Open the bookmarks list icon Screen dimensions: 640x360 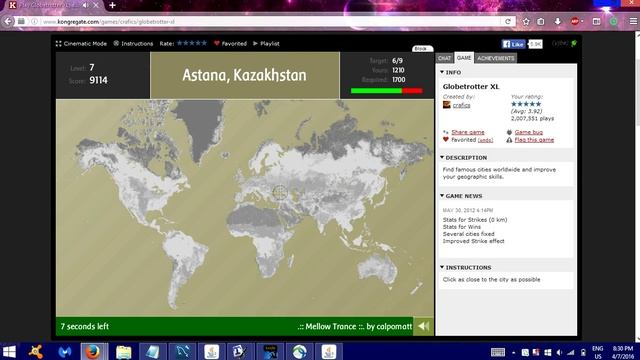541,22
